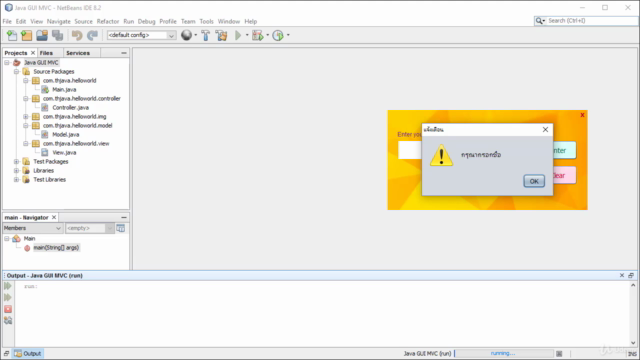The image size is (640, 360).
Task: Click the globe browser icon in toolbar
Action: point(187,36)
